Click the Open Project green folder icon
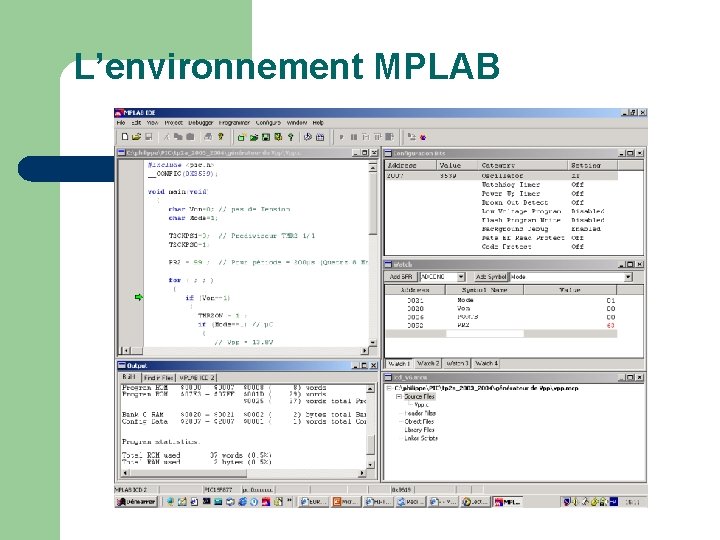This screenshot has height=540, width=720. 253,137
